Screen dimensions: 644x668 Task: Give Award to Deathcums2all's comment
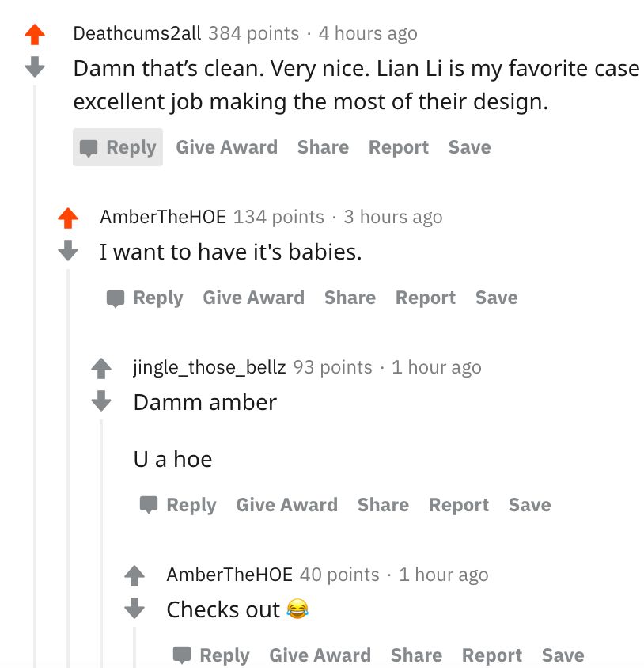pyautogui.click(x=226, y=147)
